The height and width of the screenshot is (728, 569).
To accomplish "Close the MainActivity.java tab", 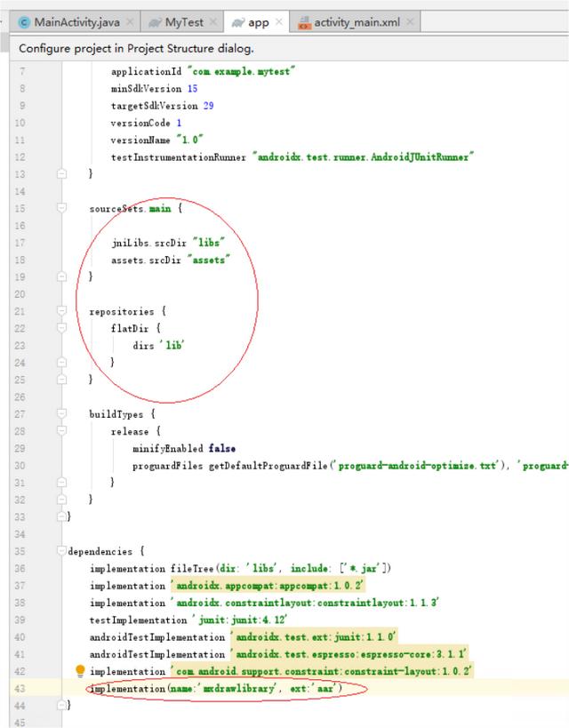I will point(130,22).
